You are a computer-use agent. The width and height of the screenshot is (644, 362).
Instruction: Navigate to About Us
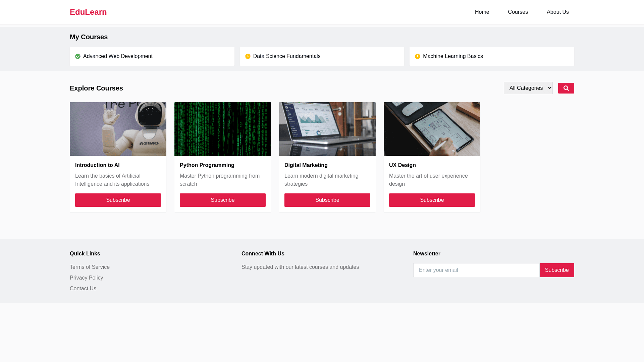coord(557,12)
